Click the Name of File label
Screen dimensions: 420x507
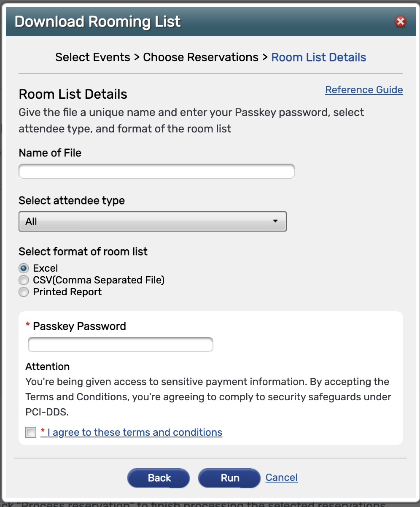pos(50,153)
